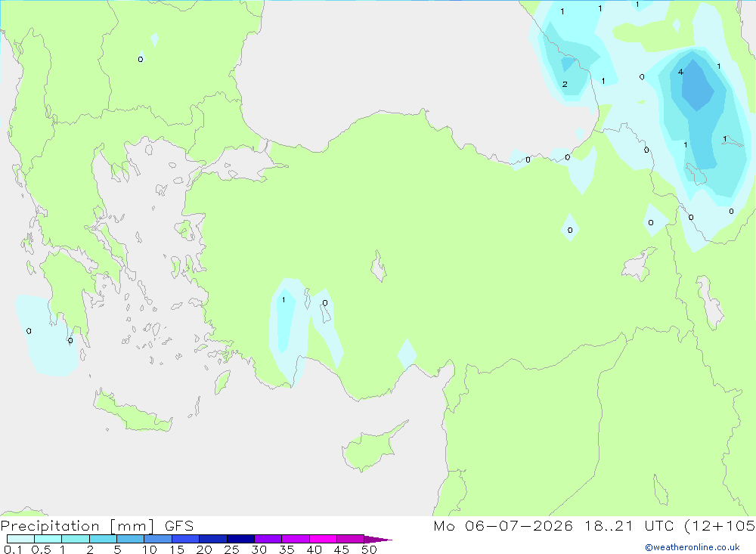Click the Crete island on the map
756x554 pixels.
tap(132, 412)
